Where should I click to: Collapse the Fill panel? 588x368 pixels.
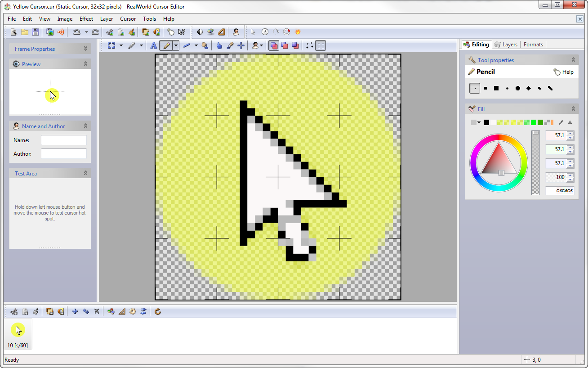pyautogui.click(x=573, y=109)
